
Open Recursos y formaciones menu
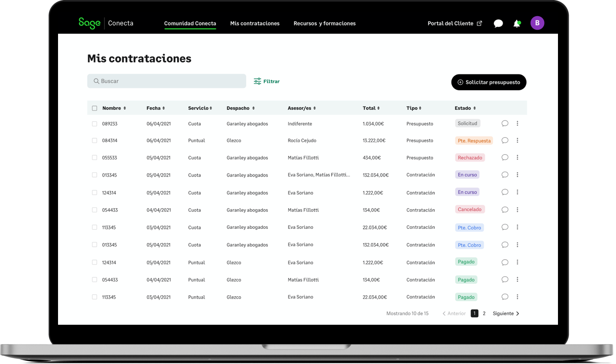[x=325, y=24]
